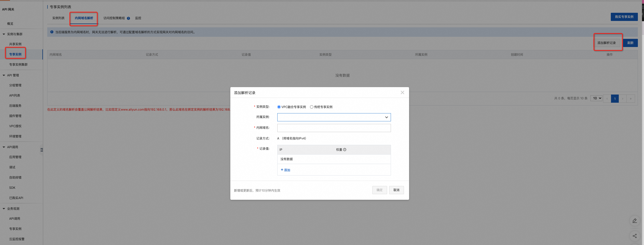Screen dimensions: 644x245
Task: Open SDK in sidebar
Action: (x=12, y=188)
